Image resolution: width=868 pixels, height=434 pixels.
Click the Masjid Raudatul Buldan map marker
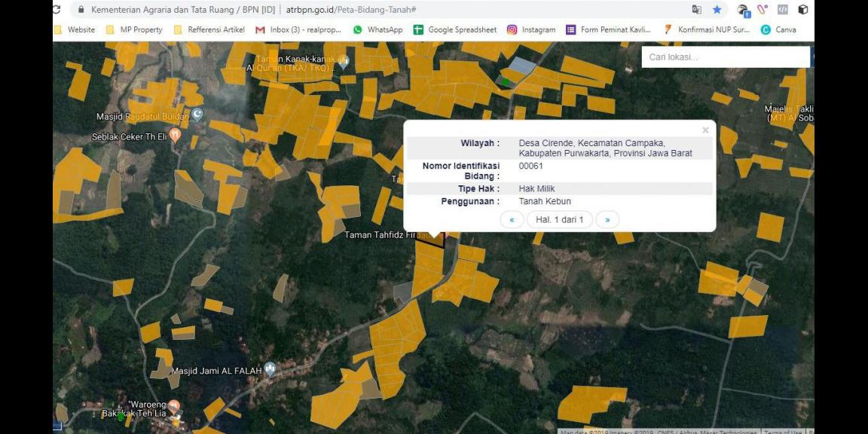click(x=197, y=115)
